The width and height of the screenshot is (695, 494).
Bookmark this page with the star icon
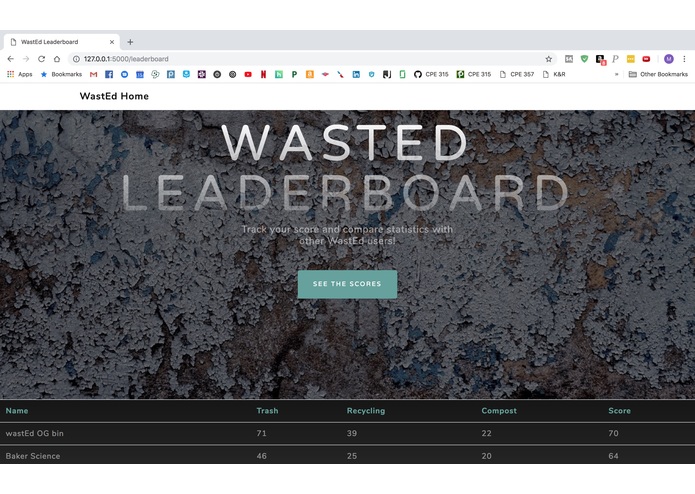(x=549, y=59)
